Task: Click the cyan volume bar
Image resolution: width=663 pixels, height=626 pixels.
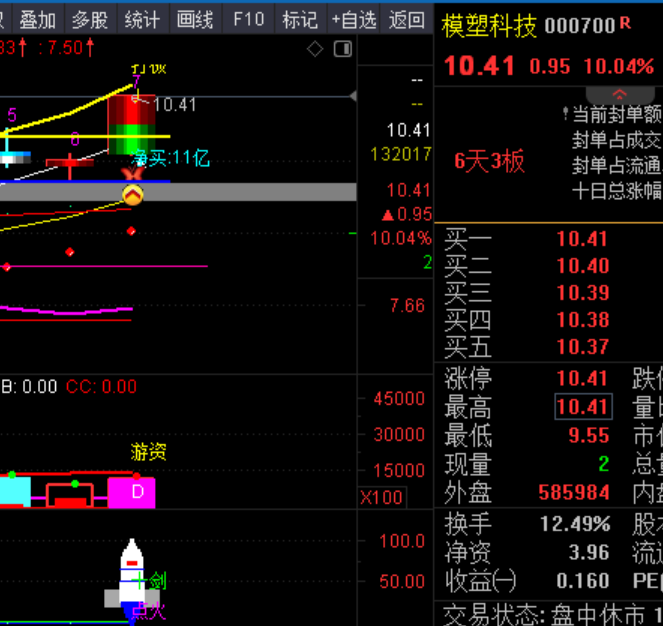Action: pyautogui.click(x=15, y=491)
